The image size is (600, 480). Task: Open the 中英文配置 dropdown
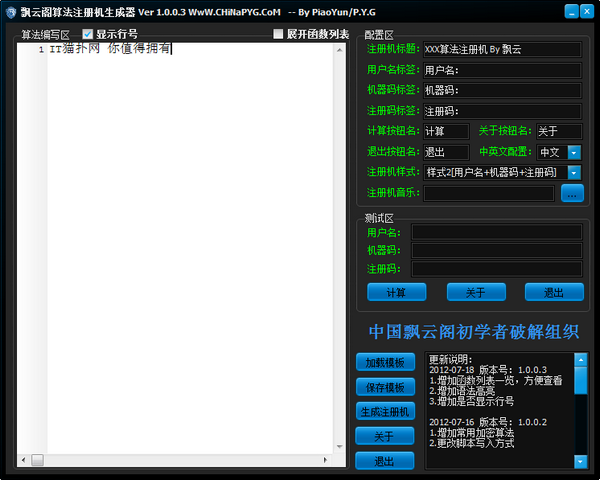tap(574, 152)
